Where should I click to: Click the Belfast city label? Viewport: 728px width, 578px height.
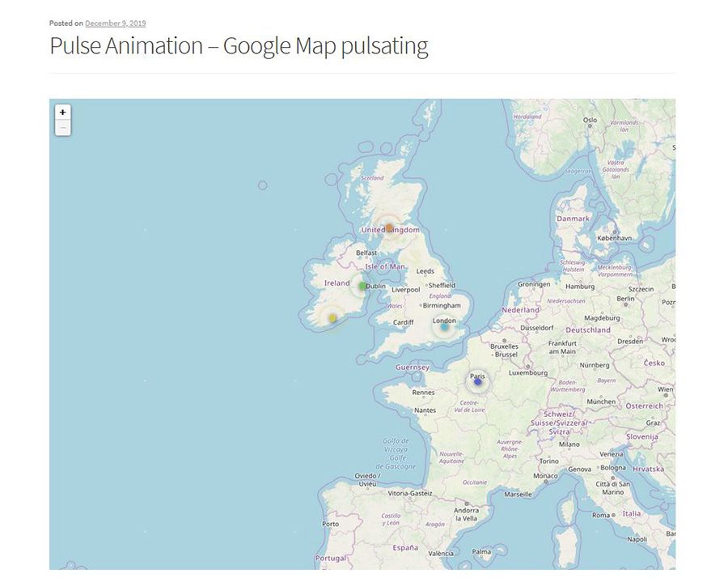tap(366, 253)
